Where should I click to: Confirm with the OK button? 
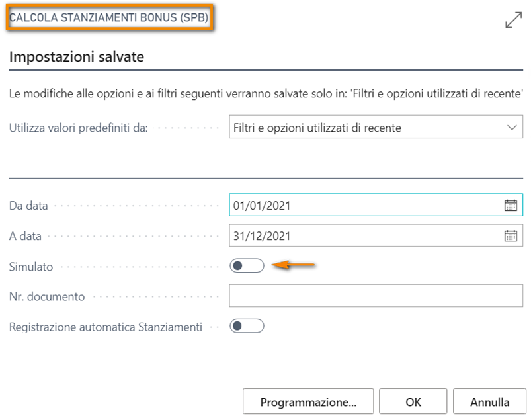413,401
